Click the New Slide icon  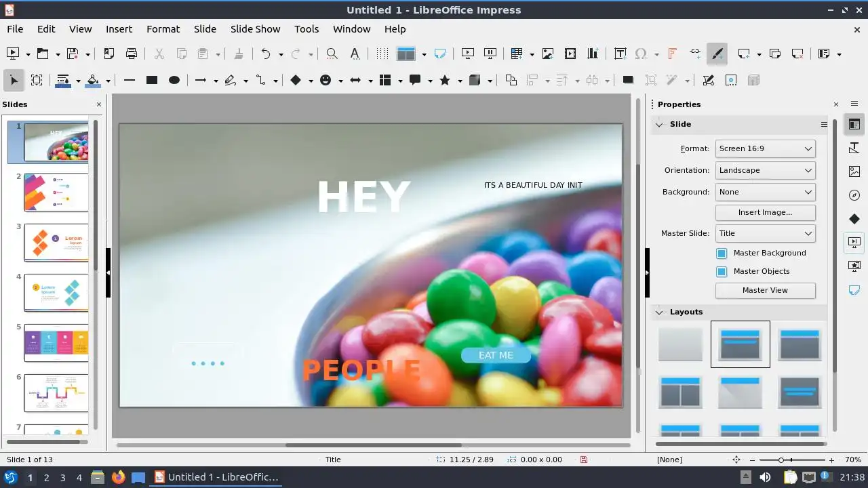(x=744, y=54)
